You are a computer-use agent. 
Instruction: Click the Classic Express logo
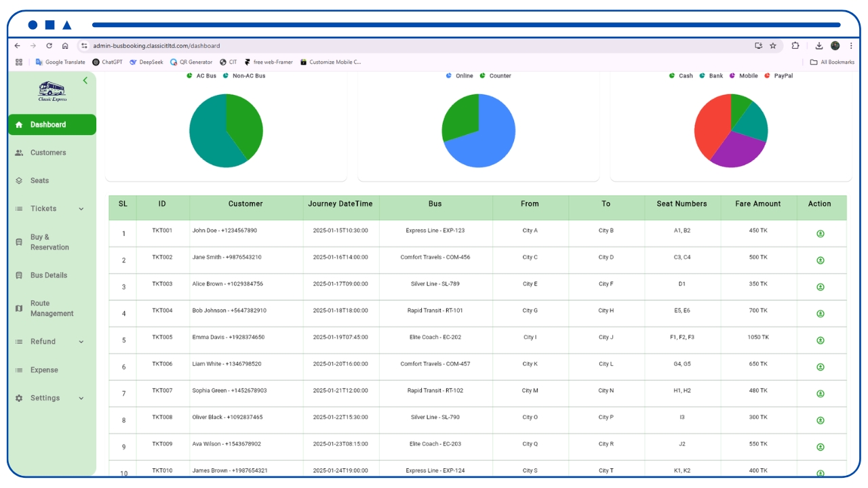pyautogui.click(x=52, y=92)
